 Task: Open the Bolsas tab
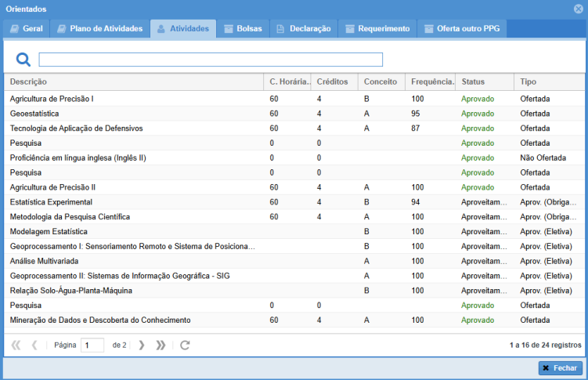point(242,29)
